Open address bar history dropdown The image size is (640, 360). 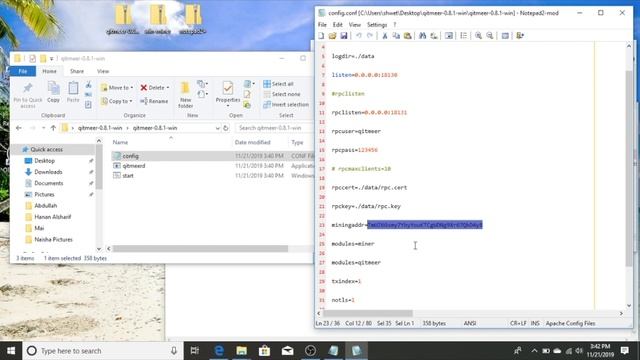point(217,128)
